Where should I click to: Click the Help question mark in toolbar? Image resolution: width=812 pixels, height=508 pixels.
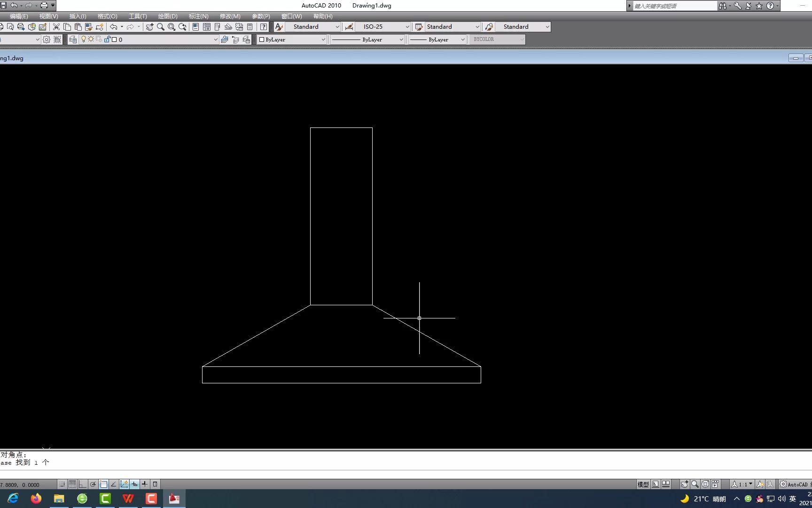pyautogui.click(x=264, y=27)
